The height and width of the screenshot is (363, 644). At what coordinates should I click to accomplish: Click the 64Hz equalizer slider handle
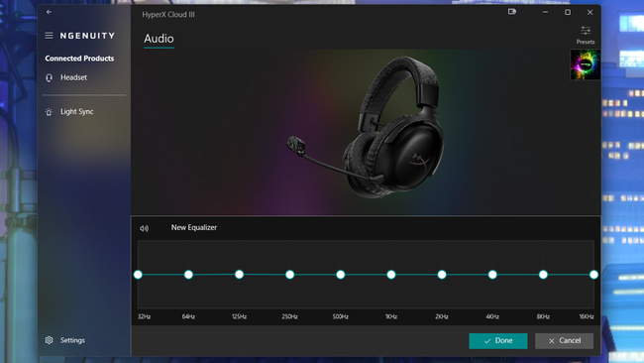coord(188,274)
